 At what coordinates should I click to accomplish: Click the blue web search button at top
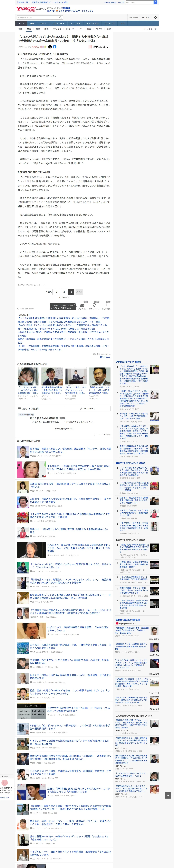point(155,2)
